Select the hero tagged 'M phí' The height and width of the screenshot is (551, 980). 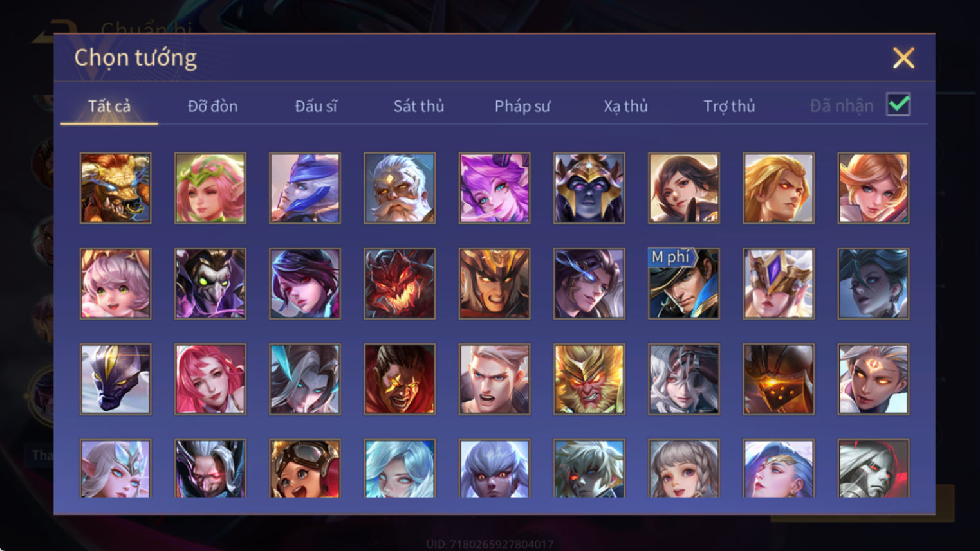click(x=684, y=284)
